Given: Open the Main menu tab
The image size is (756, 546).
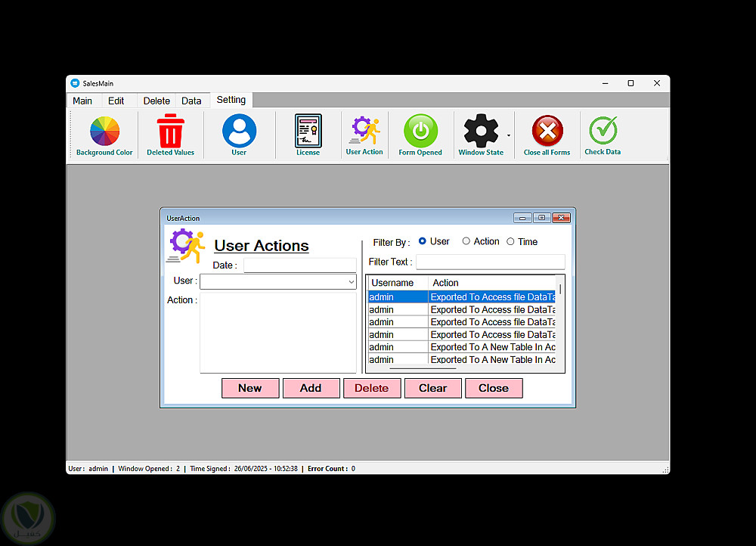Looking at the screenshot, I should coord(82,101).
